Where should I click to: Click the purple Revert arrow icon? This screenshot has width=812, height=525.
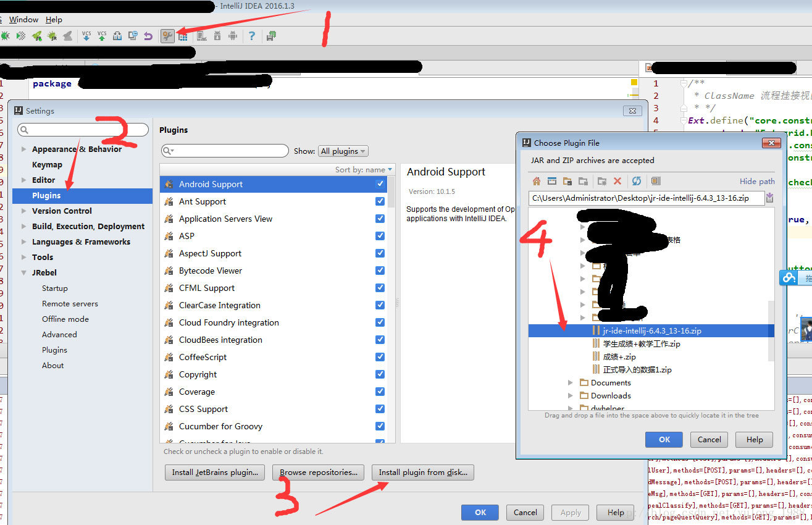click(148, 36)
